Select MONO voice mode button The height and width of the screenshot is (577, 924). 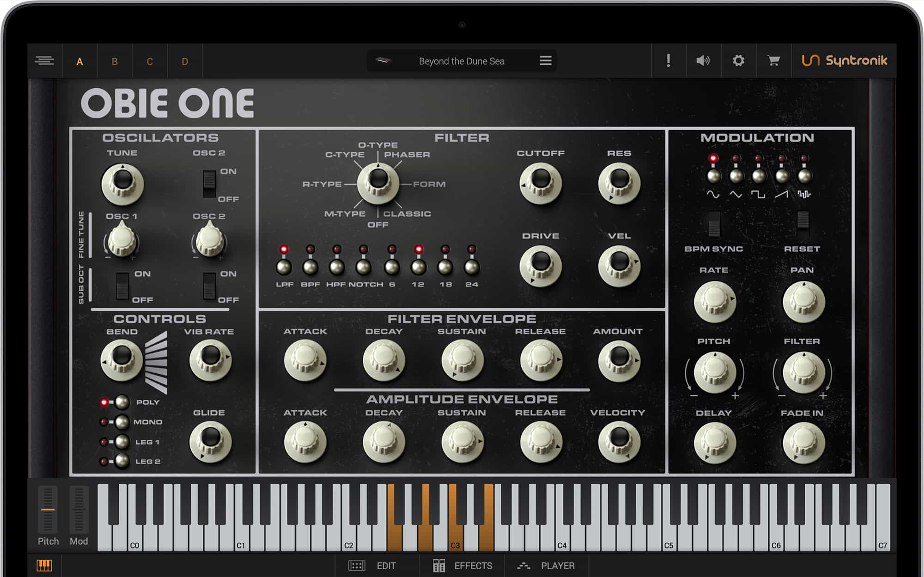pos(122,422)
